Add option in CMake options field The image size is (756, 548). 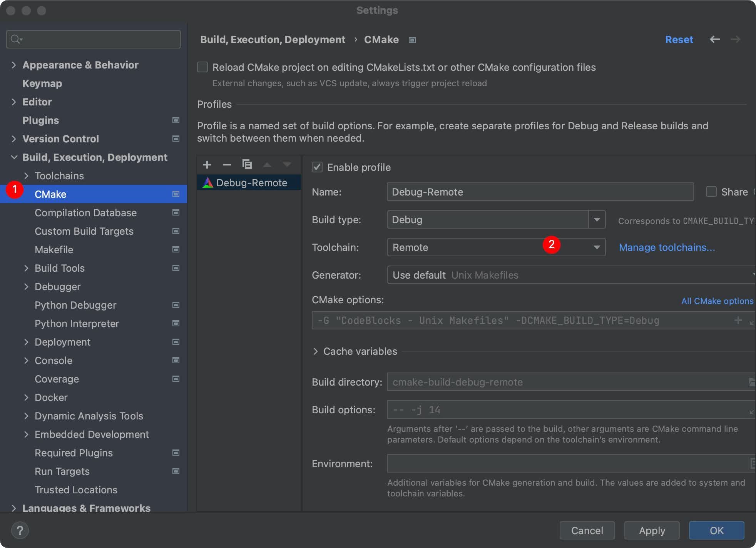click(738, 320)
